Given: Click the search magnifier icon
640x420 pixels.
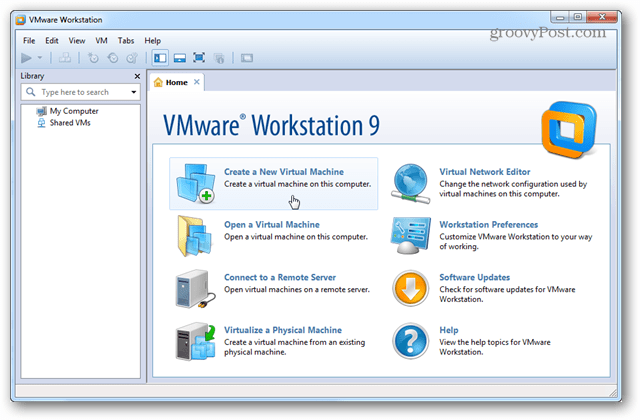Looking at the screenshot, I should [x=31, y=92].
